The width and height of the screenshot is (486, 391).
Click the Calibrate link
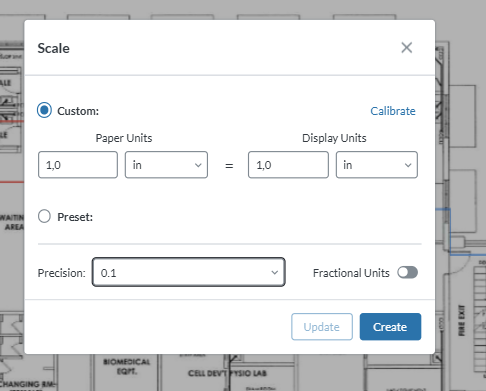tap(393, 111)
